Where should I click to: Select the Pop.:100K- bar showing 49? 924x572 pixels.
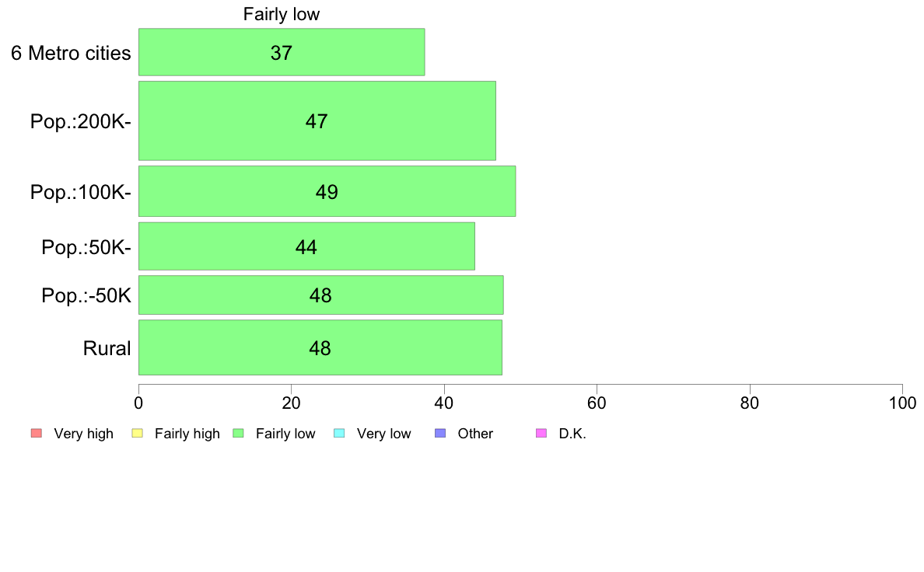click(x=327, y=191)
